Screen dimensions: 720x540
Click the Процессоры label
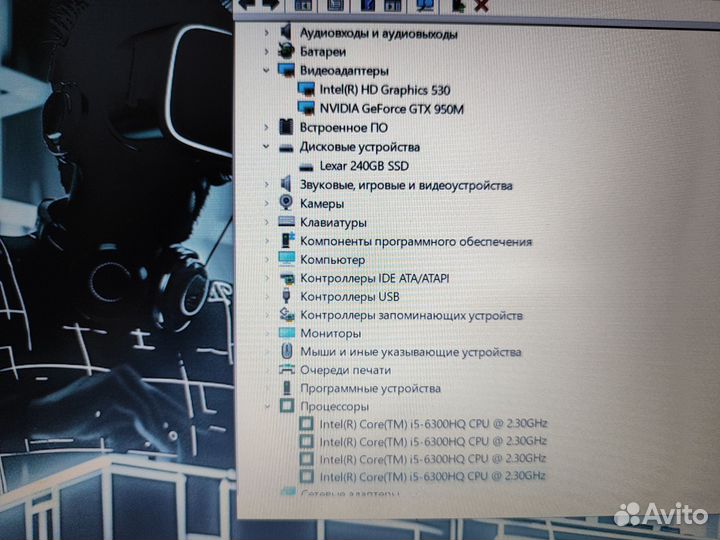tap(335, 406)
